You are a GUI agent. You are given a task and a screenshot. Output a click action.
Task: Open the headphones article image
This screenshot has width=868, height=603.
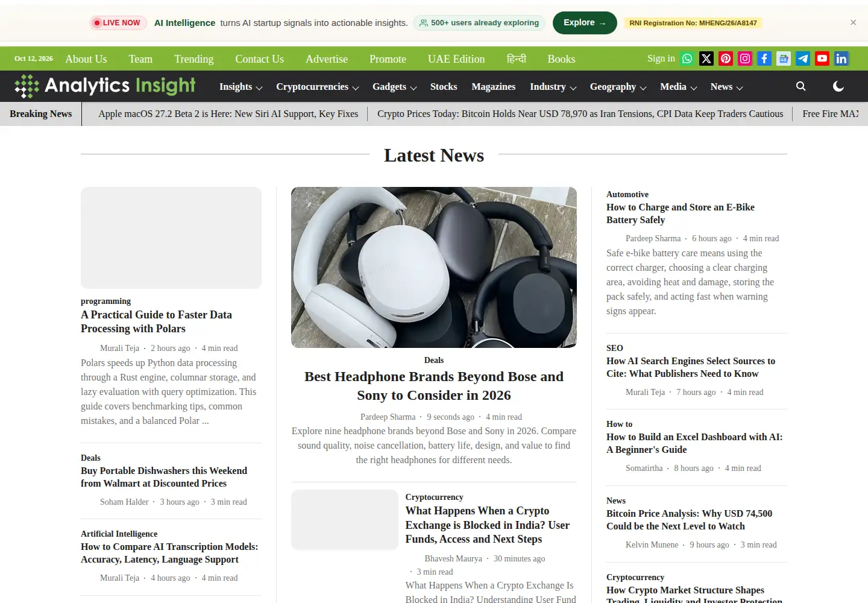pyautogui.click(x=434, y=267)
